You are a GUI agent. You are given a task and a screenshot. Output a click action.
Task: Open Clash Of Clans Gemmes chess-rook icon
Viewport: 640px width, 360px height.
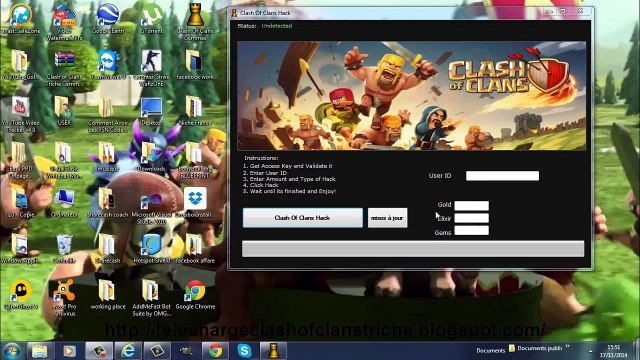pyautogui.click(x=195, y=22)
